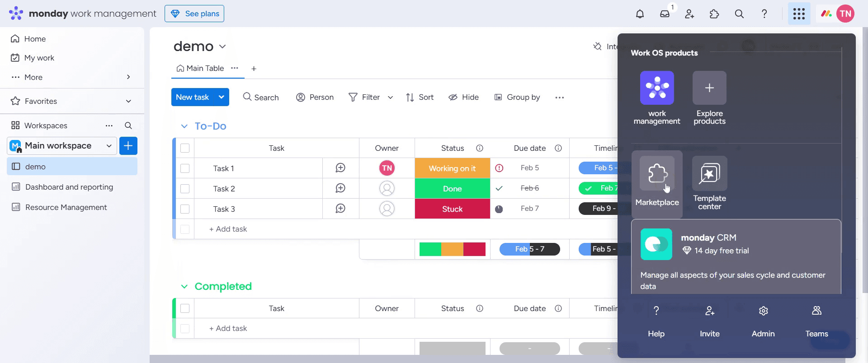The image size is (868, 363).
Task: Select all tasks checkbox in To-Do header
Action: [x=185, y=148]
